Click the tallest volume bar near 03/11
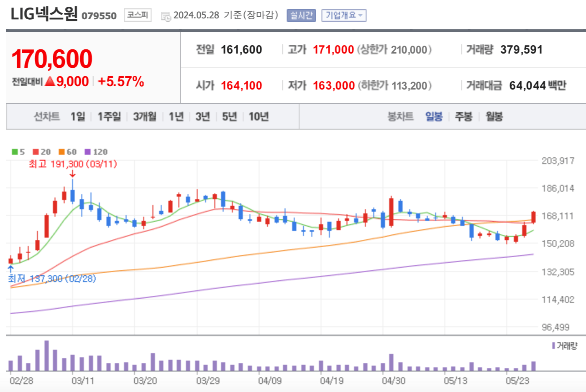 tap(46, 356)
